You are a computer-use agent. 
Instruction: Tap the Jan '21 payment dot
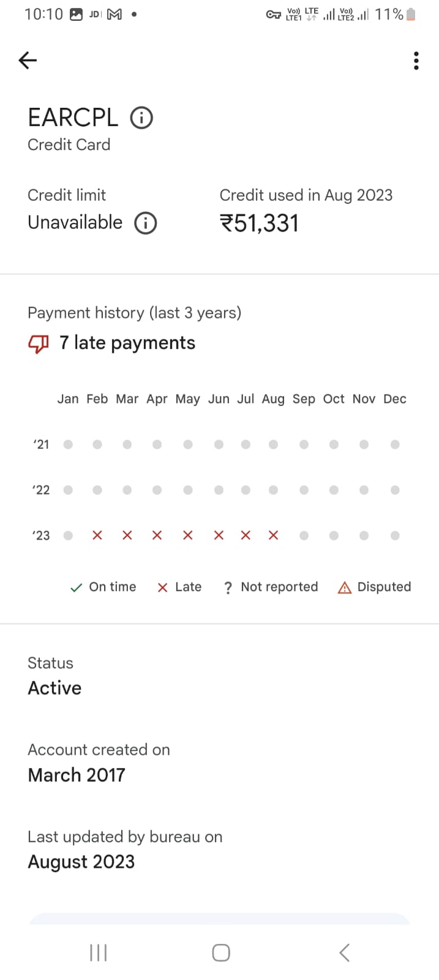68,445
